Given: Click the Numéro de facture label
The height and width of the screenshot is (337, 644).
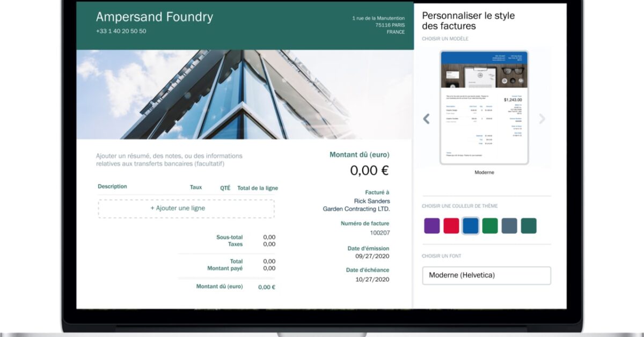Looking at the screenshot, I should [365, 223].
